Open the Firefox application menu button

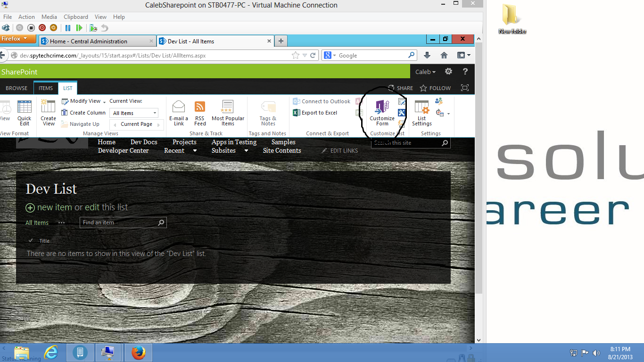pos(18,39)
